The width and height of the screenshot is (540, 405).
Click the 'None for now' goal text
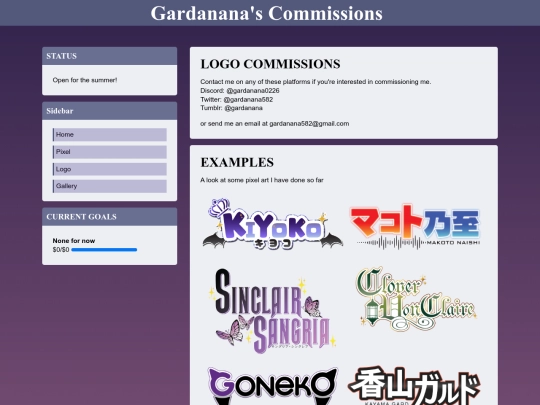coord(74,241)
